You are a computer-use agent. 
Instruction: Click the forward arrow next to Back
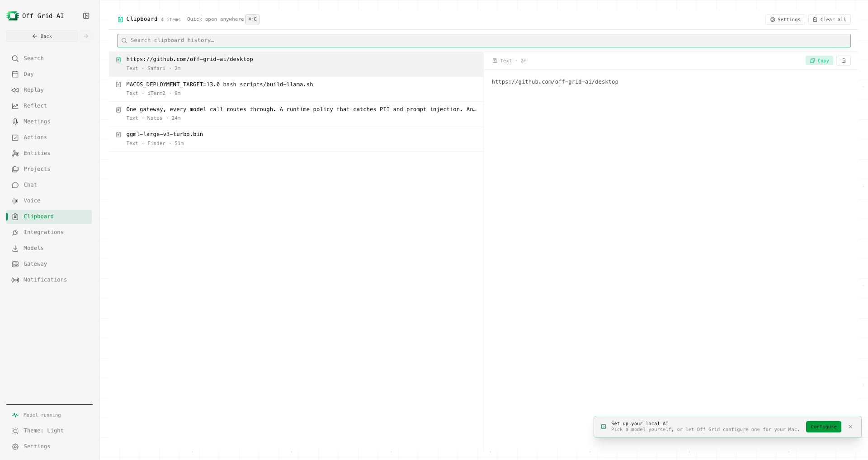pyautogui.click(x=86, y=36)
